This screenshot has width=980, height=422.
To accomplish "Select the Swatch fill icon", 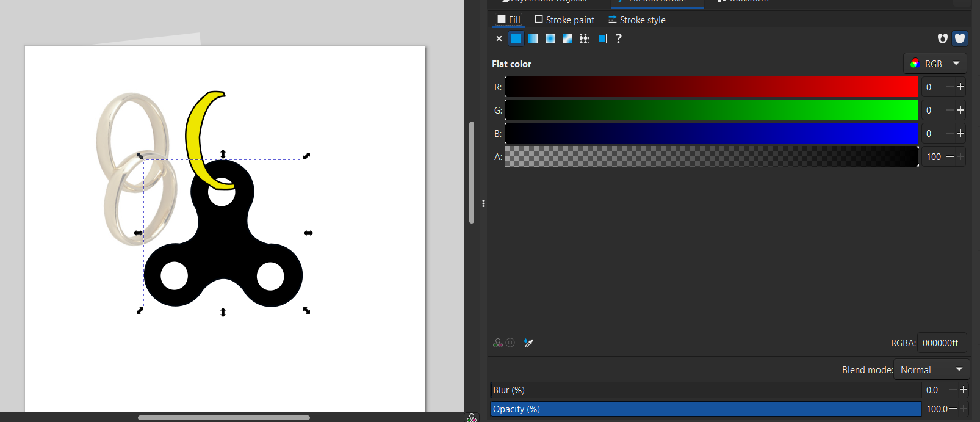I will 602,38.
